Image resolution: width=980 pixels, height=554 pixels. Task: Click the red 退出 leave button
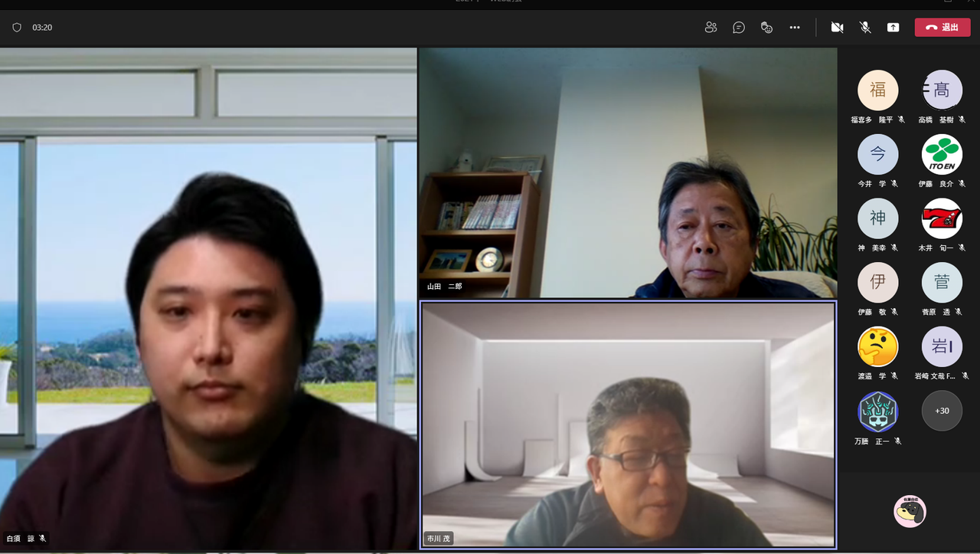[x=942, y=28]
